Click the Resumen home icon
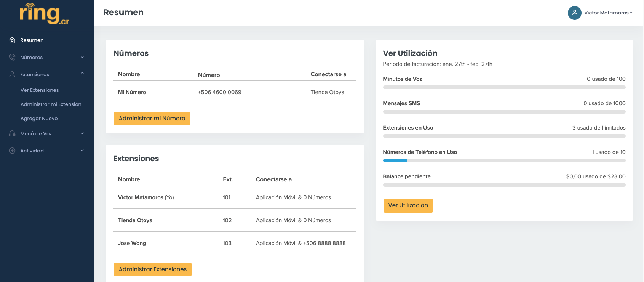 tap(12, 40)
